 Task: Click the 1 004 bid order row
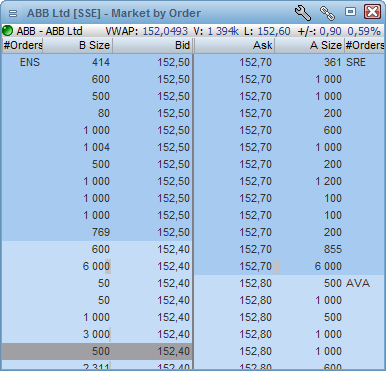[97, 147]
